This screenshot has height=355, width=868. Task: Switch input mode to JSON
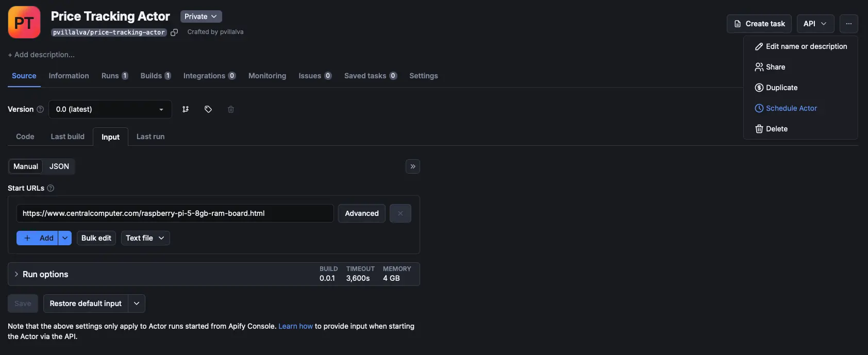point(59,166)
